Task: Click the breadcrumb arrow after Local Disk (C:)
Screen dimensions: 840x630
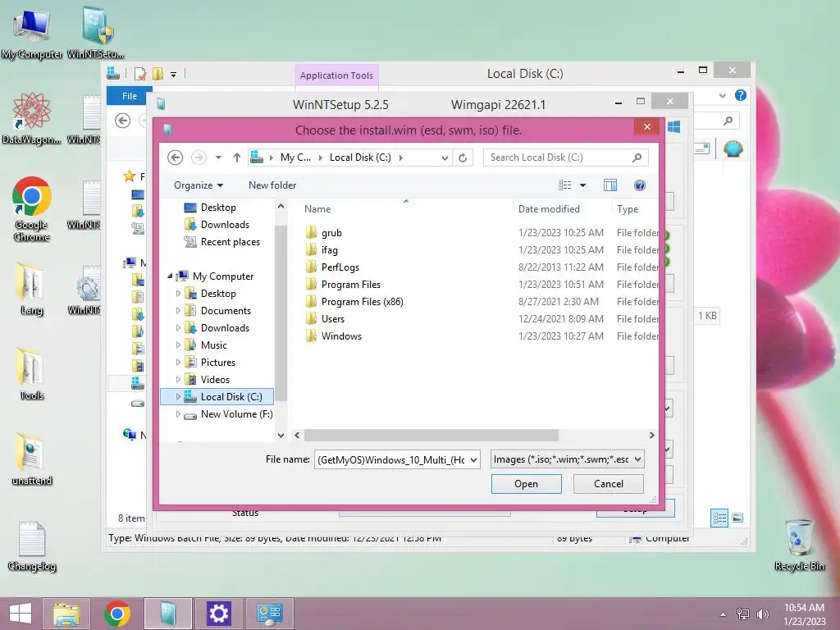Action: (400, 157)
